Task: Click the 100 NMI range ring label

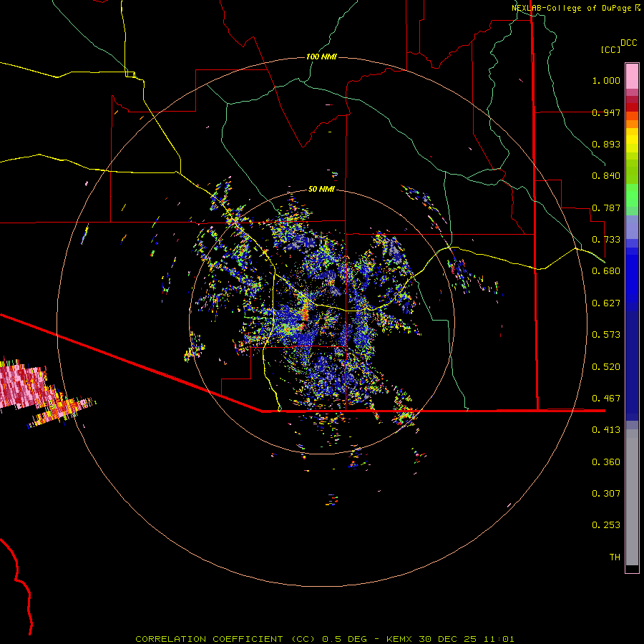Action: pyautogui.click(x=321, y=57)
